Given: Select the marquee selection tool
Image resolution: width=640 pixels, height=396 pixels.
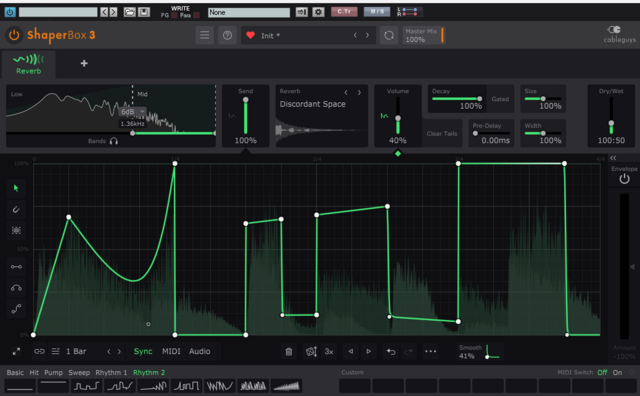Looking at the screenshot, I should (x=16, y=230).
